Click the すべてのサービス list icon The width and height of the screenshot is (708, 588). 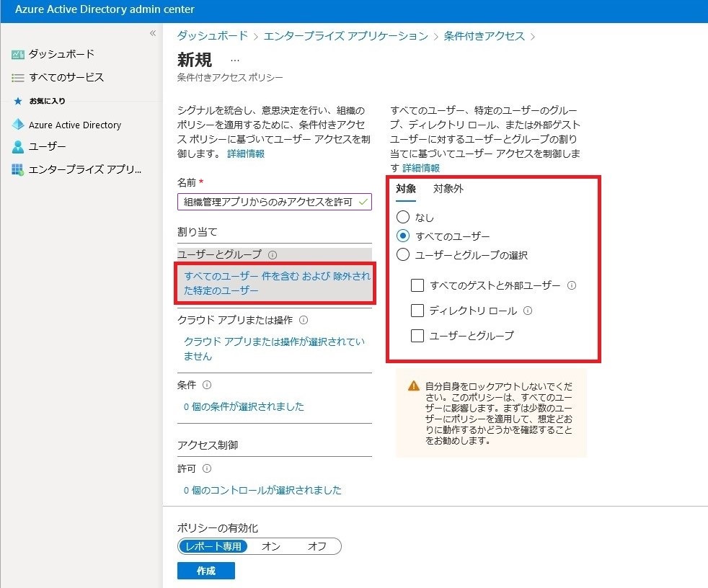17,78
